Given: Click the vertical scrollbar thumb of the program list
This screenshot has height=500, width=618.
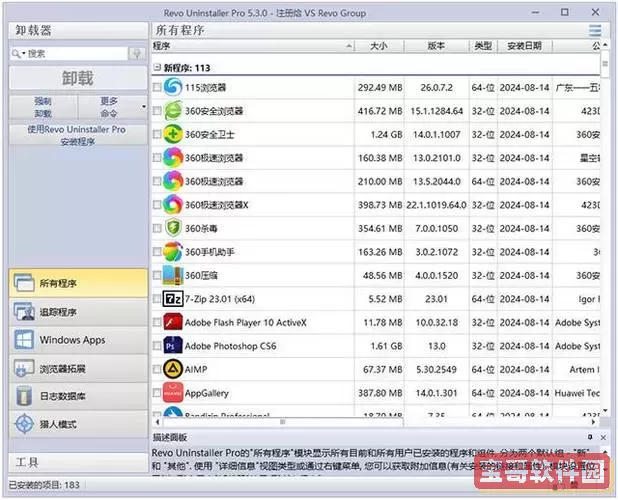Looking at the screenshot, I should (x=605, y=64).
